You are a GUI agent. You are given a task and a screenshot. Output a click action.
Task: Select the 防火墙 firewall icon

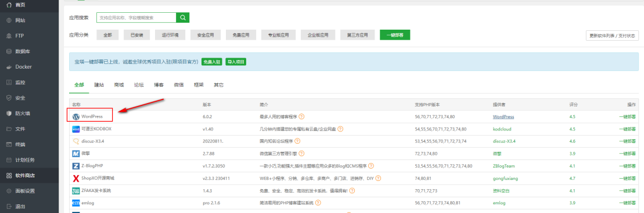(9, 113)
